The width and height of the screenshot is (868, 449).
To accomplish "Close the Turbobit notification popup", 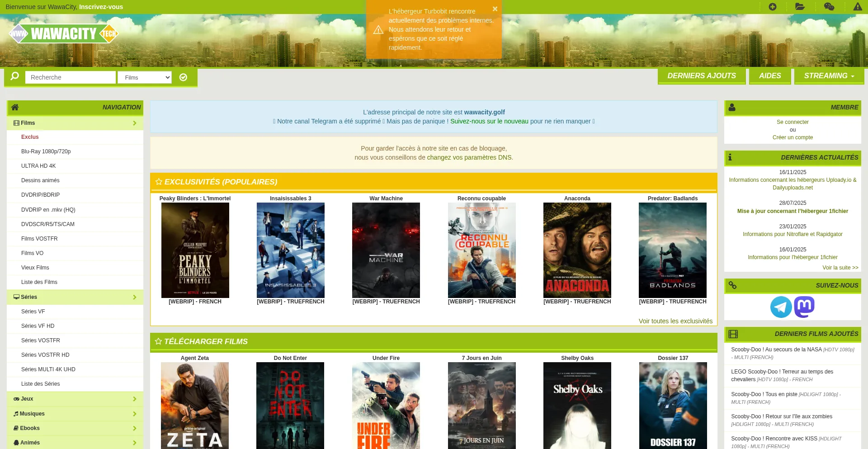I will 495,9.
